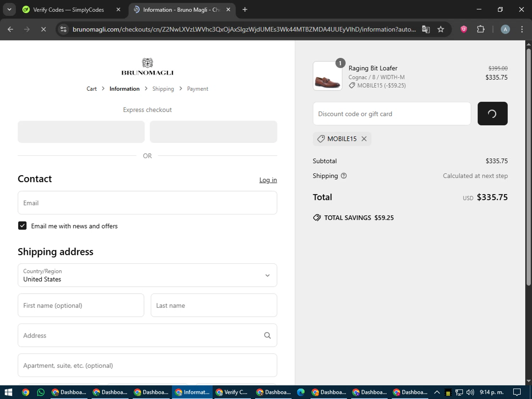Click the Raging Bit Loafer product name
532x399 pixels.
(x=373, y=68)
